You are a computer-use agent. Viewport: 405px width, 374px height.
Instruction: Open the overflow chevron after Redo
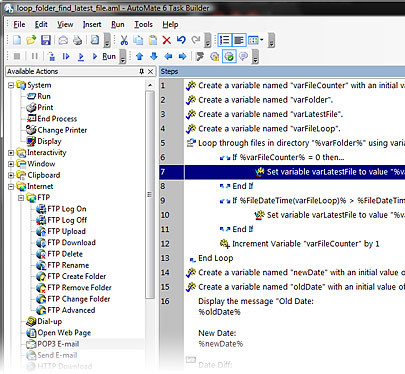[x=208, y=40]
